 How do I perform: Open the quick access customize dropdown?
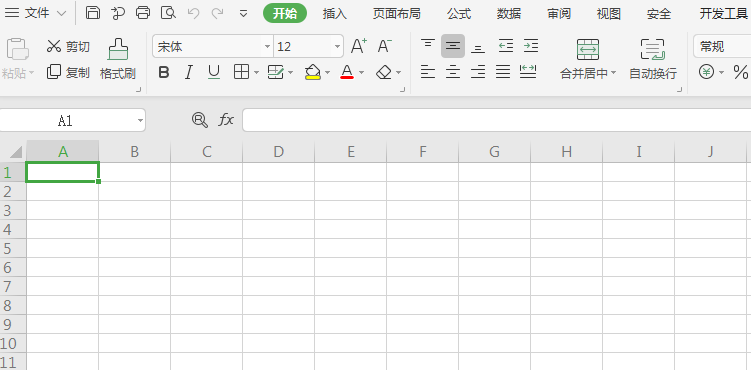tap(243, 13)
